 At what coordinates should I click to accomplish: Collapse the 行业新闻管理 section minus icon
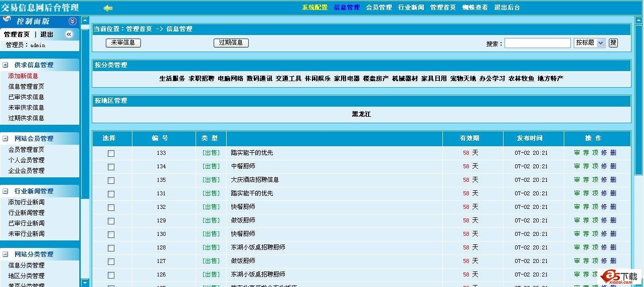tap(6, 191)
